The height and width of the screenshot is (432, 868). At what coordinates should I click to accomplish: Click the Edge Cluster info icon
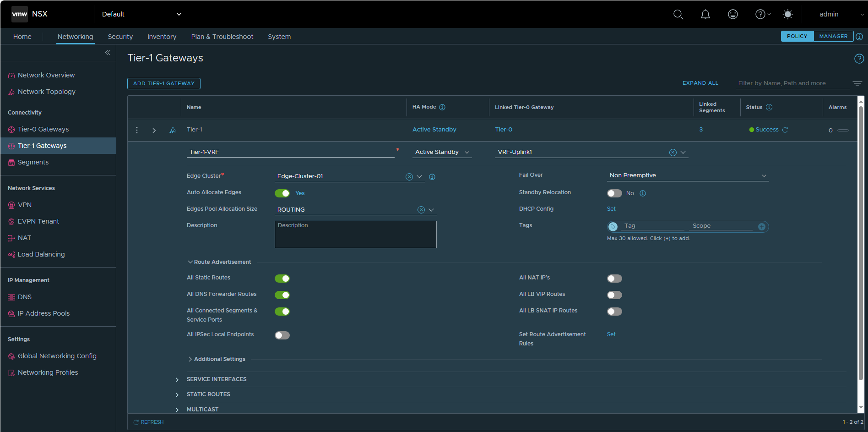click(x=432, y=177)
